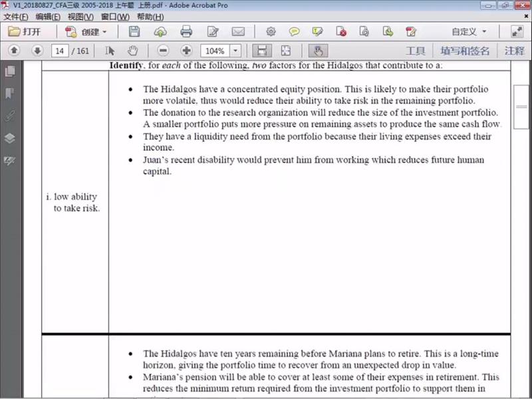Select the highlight text tool icon
The height and width of the screenshot is (399, 532).
pos(318,32)
